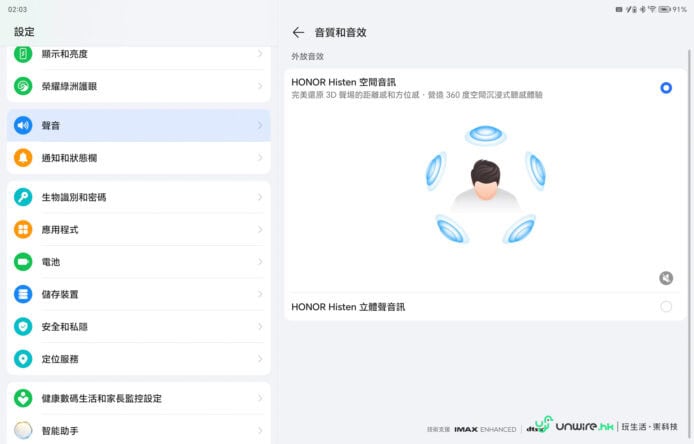Open the 應用程式 apps grid icon
The height and width of the screenshot is (444, 694).
tap(23, 230)
